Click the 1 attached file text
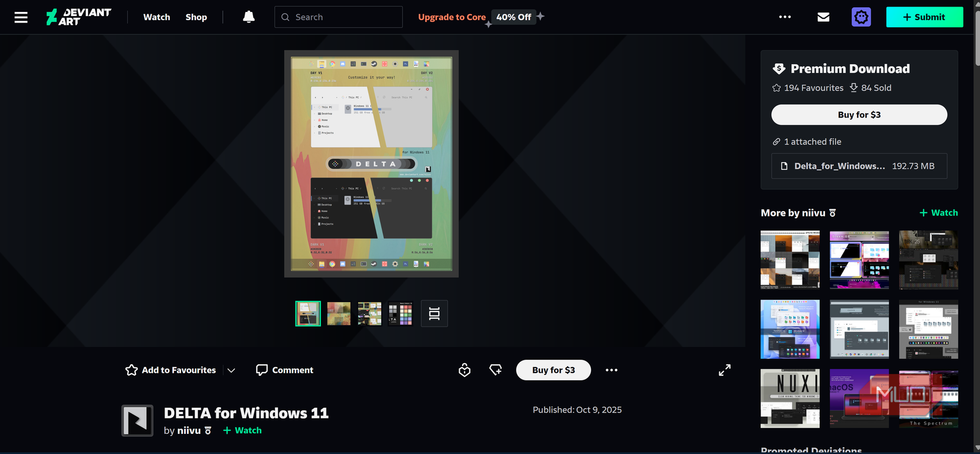 tap(813, 142)
